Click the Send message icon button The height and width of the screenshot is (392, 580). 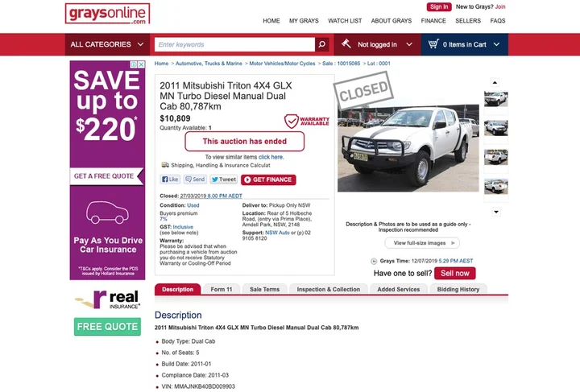coord(195,179)
